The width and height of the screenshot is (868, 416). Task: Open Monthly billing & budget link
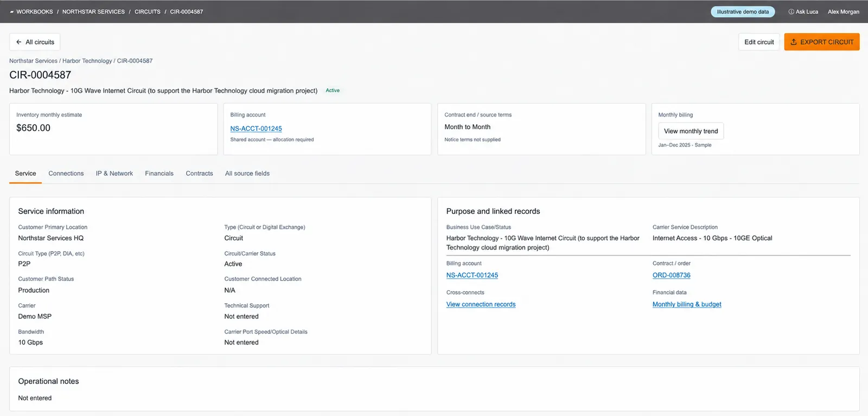[x=687, y=304]
